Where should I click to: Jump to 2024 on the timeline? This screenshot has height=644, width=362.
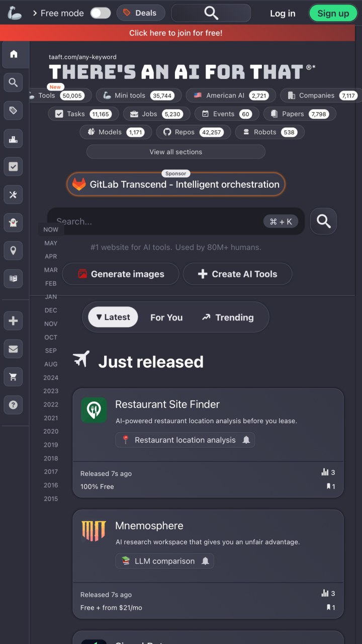point(51,378)
